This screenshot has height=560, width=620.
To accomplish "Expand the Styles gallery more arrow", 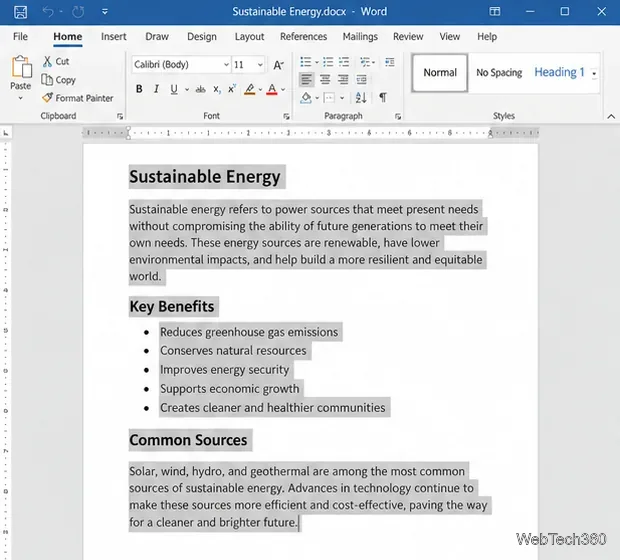I will coord(594,74).
